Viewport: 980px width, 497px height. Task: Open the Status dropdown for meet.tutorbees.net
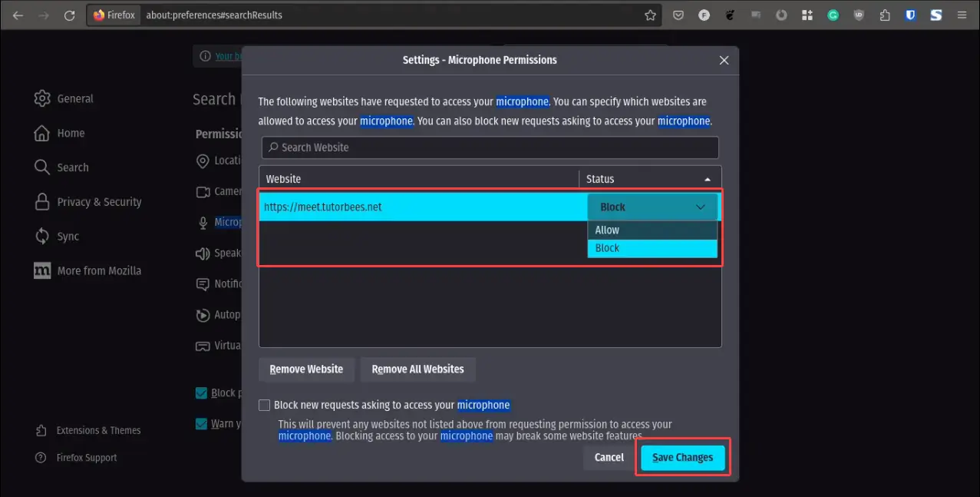point(652,207)
